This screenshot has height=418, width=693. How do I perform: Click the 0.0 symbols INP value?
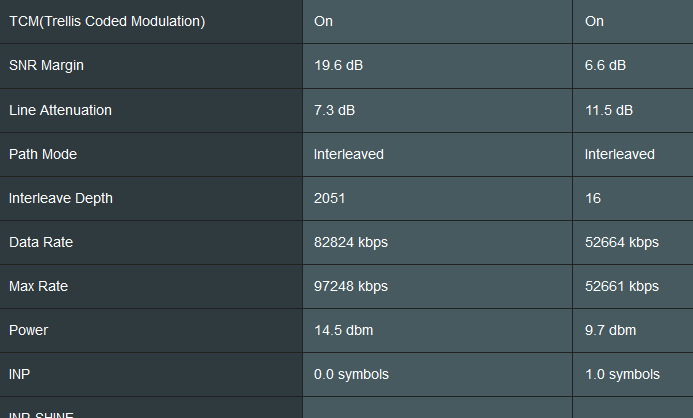pos(351,375)
